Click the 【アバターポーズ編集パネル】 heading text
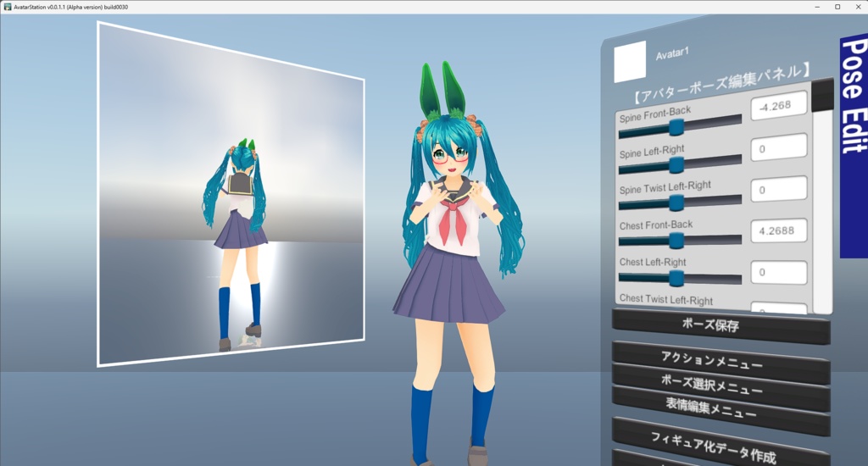This screenshot has width=868, height=466. [721, 84]
